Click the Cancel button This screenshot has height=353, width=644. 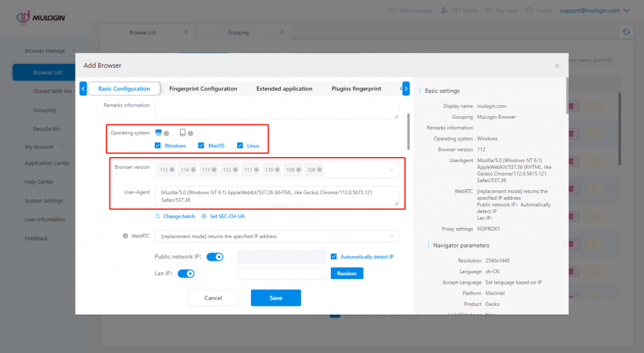pos(213,298)
